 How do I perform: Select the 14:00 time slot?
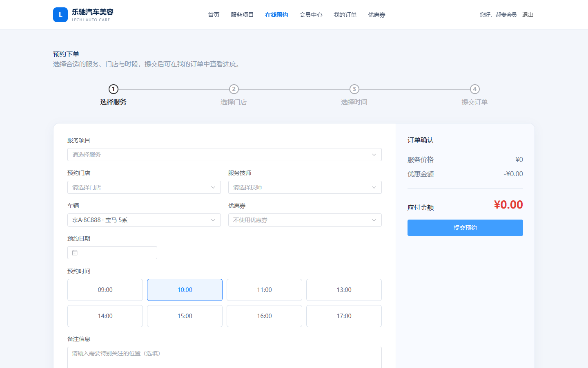point(105,316)
